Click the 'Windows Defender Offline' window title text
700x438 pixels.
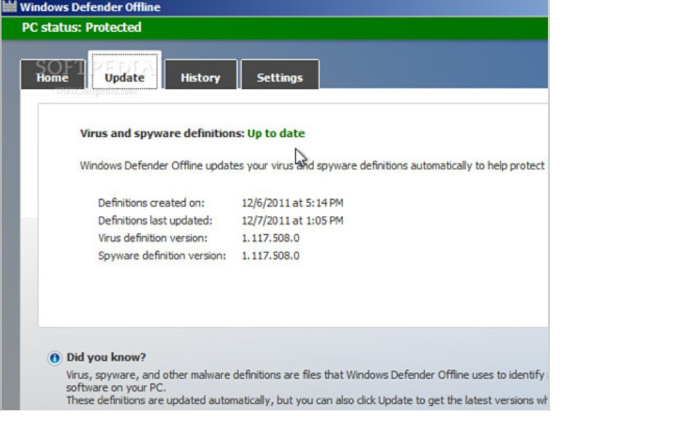90,7
